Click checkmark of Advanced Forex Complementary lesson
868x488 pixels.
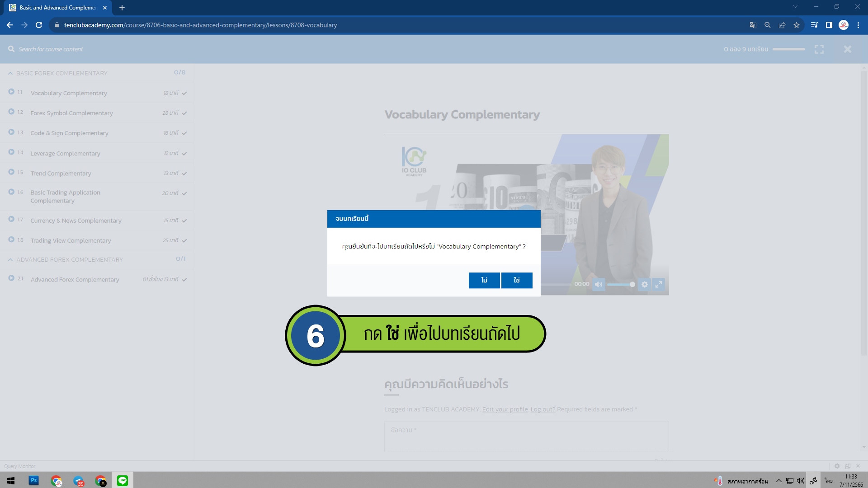[184, 279]
